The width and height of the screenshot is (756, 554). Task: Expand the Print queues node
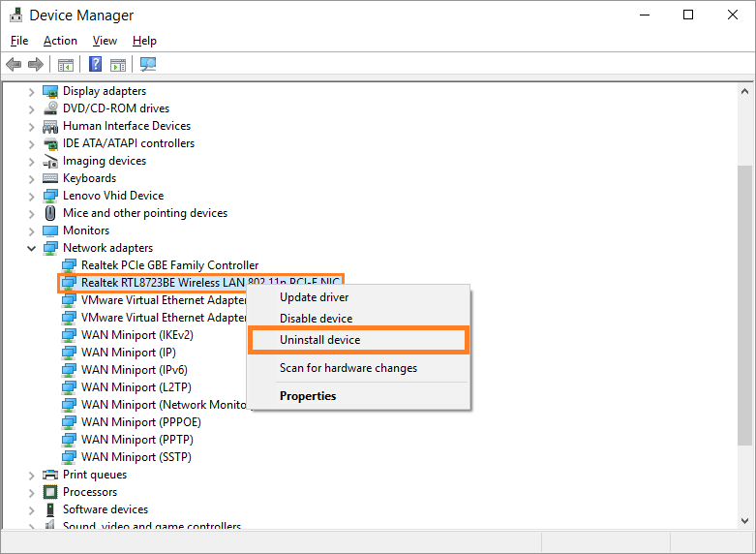(31, 475)
